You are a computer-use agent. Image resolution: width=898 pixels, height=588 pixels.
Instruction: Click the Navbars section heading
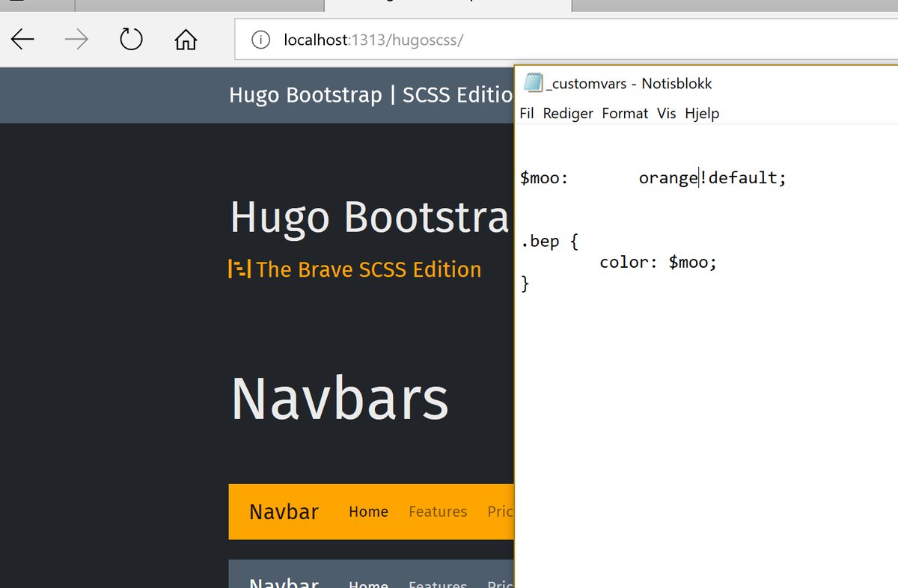(340, 399)
